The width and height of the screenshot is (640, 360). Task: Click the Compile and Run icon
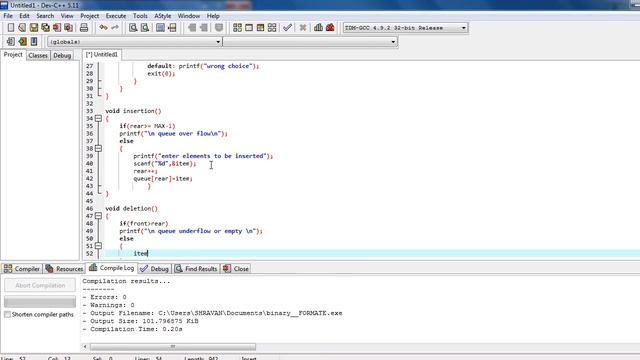260,28
